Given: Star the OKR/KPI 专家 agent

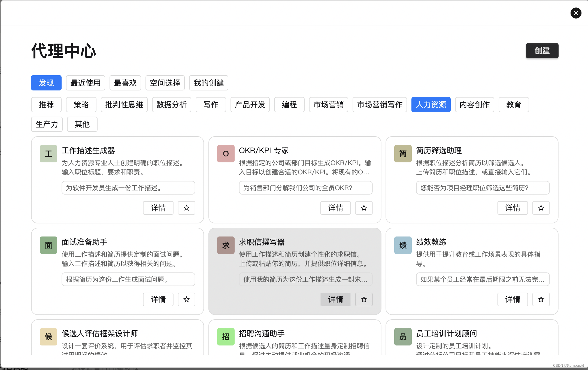Looking at the screenshot, I should tap(364, 208).
